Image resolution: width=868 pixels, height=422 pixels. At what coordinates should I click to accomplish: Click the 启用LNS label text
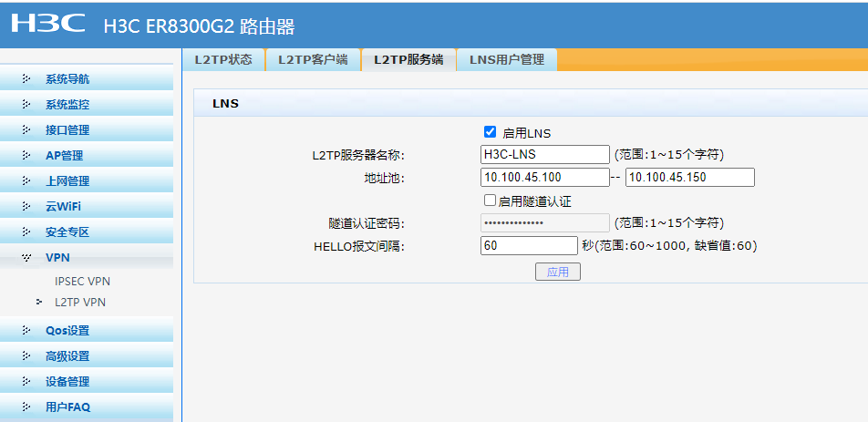pos(526,133)
